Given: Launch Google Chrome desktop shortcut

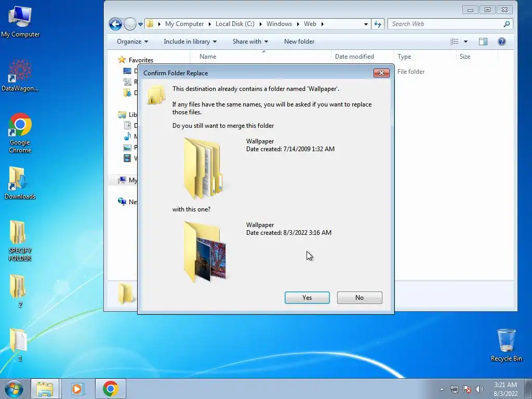Looking at the screenshot, I should coord(20,133).
